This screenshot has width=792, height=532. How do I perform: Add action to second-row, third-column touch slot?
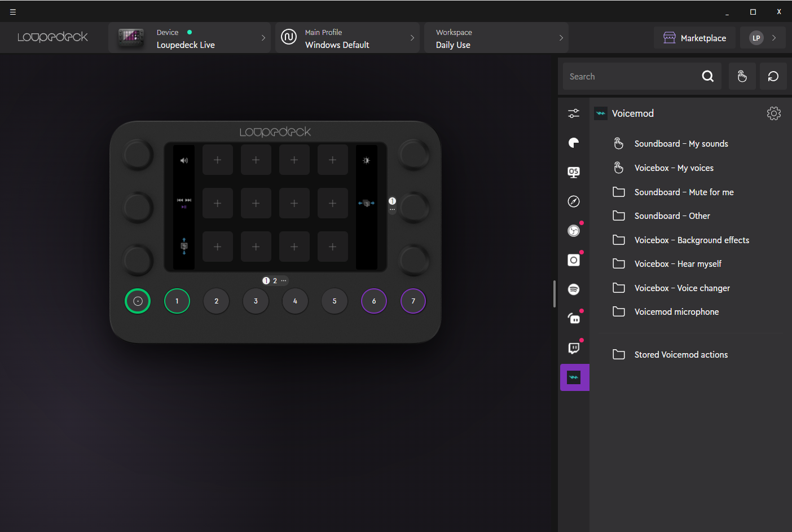coord(294,203)
